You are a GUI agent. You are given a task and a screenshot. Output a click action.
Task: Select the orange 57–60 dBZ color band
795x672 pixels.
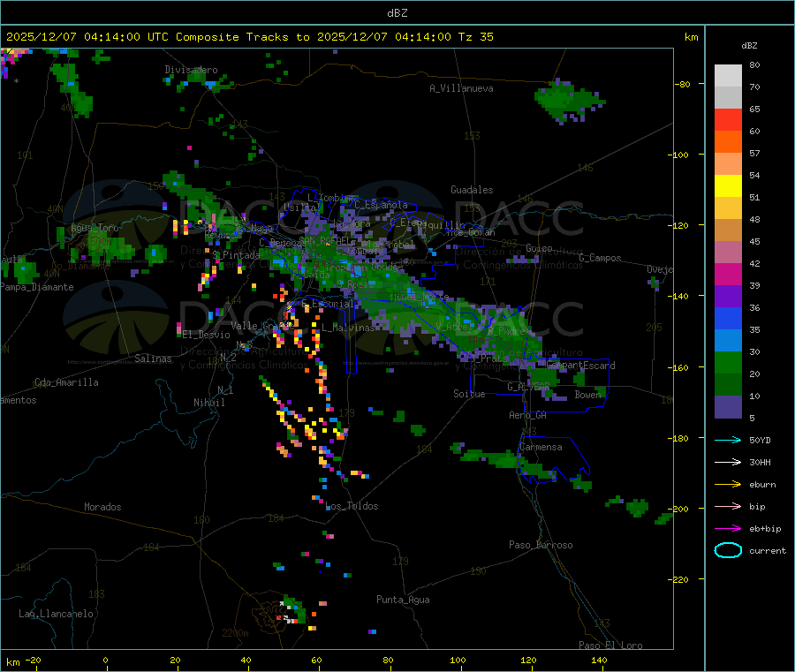pos(728,142)
